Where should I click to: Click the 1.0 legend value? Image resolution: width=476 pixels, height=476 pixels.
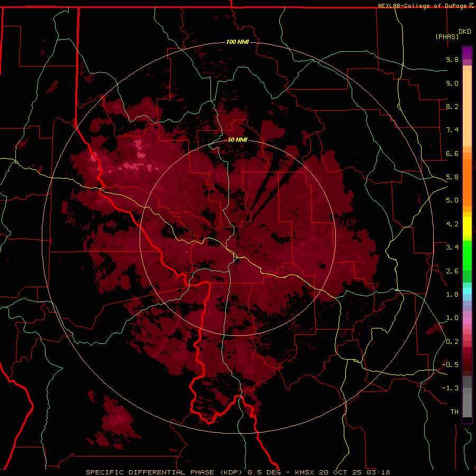(452, 318)
